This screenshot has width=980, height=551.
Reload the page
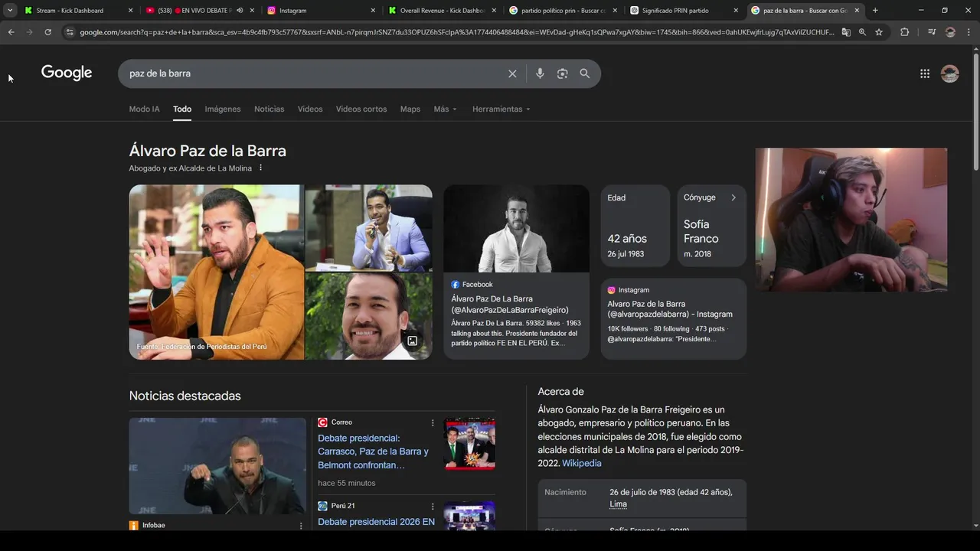47,32
